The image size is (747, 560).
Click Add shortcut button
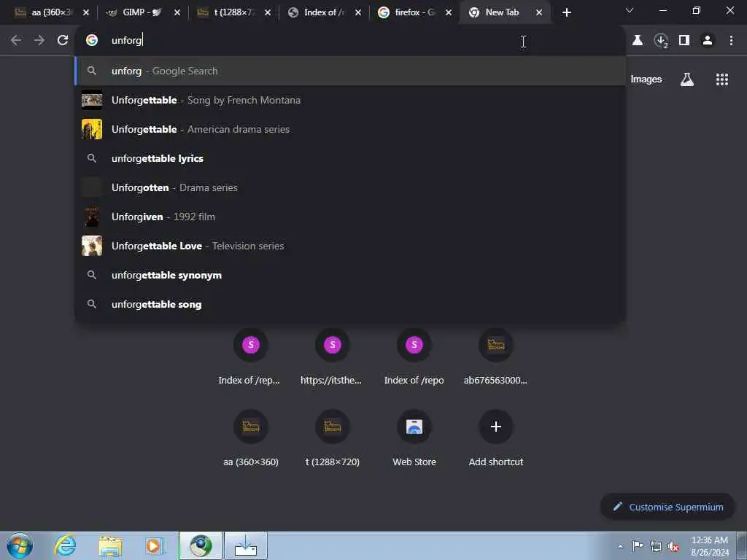point(495,438)
